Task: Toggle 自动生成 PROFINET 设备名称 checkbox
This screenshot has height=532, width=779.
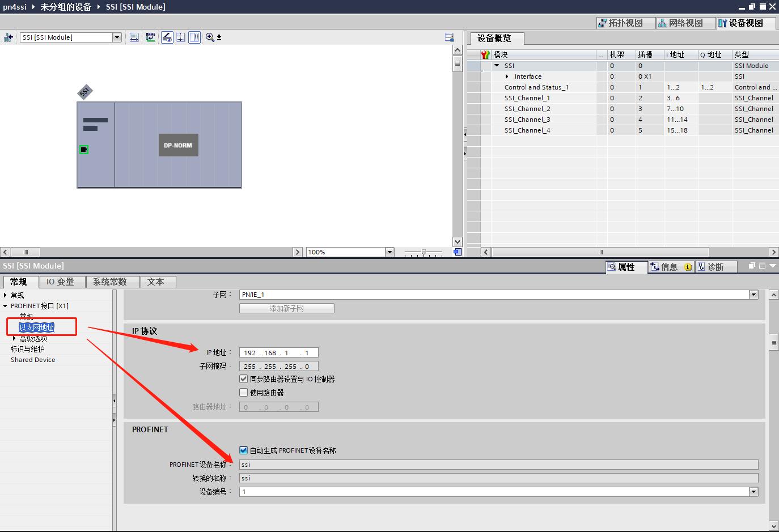Action: tap(244, 450)
